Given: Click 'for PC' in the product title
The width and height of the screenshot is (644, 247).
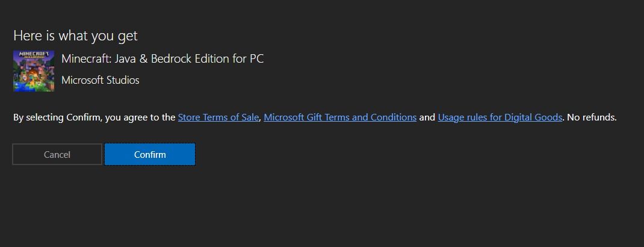Looking at the screenshot, I should tap(250, 59).
